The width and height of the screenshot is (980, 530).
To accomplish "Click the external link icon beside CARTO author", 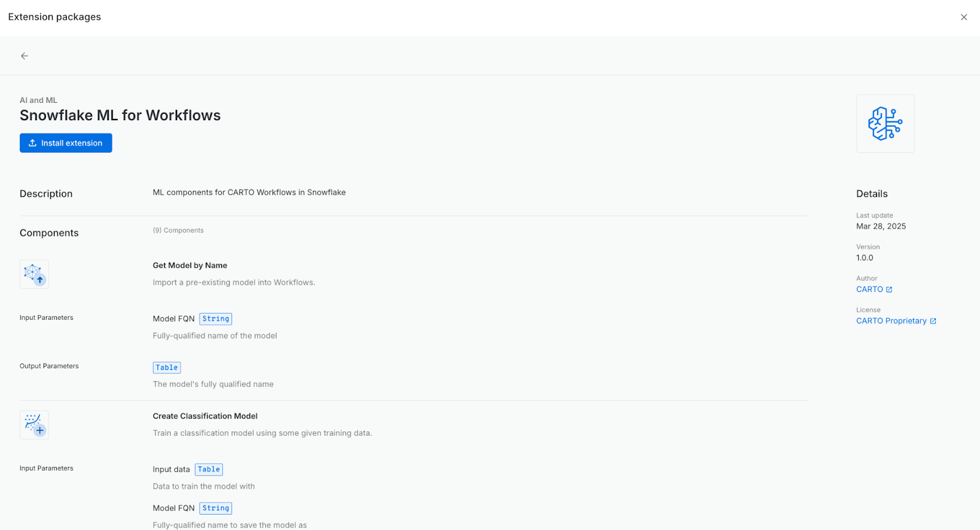I will point(889,290).
